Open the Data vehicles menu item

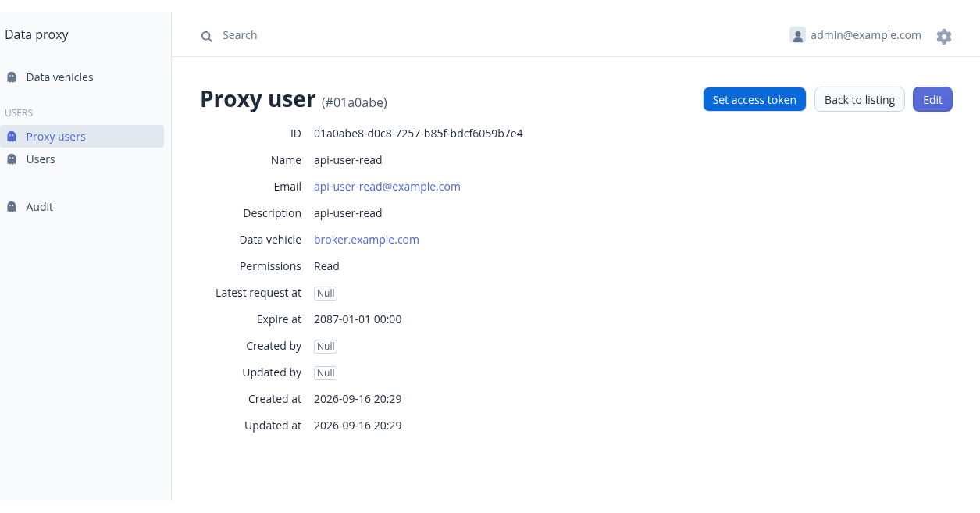(x=82, y=77)
